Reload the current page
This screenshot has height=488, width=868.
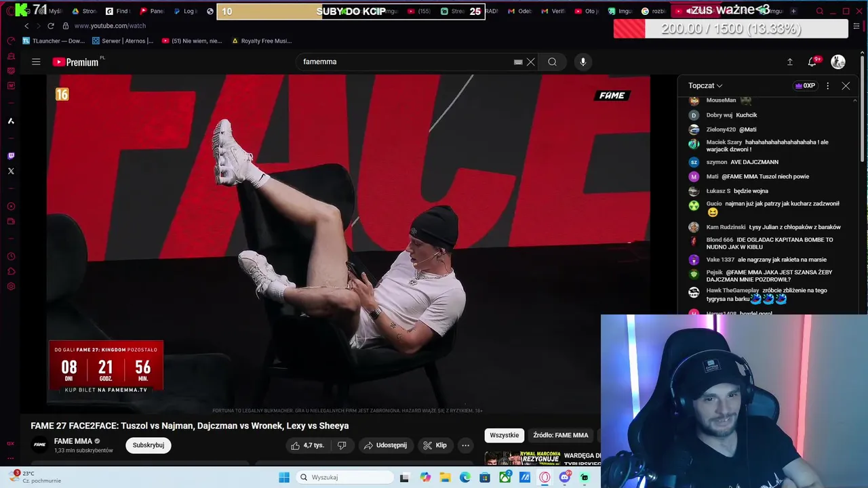point(51,26)
